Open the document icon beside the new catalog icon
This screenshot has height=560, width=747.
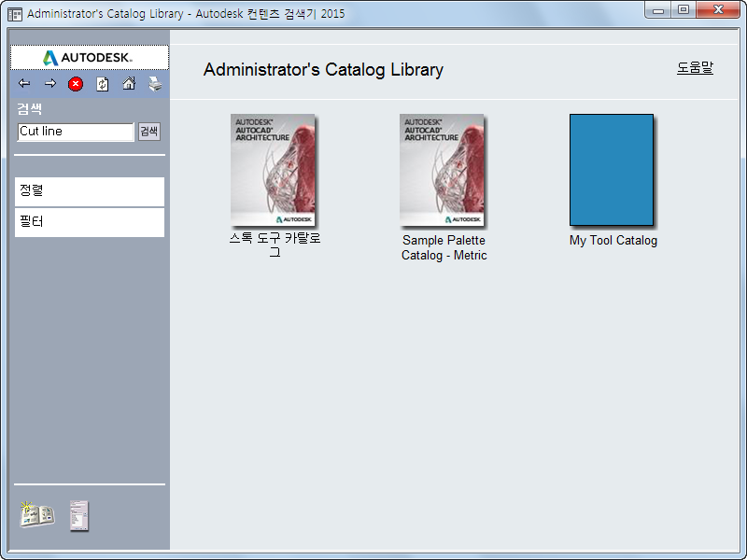click(79, 515)
